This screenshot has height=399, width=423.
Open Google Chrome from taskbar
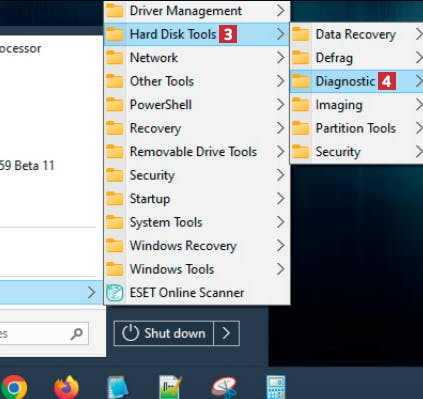[x=14, y=388]
